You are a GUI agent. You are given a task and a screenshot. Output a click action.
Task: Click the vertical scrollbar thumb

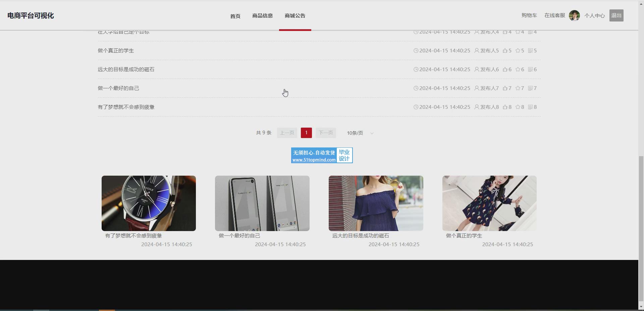641,229
